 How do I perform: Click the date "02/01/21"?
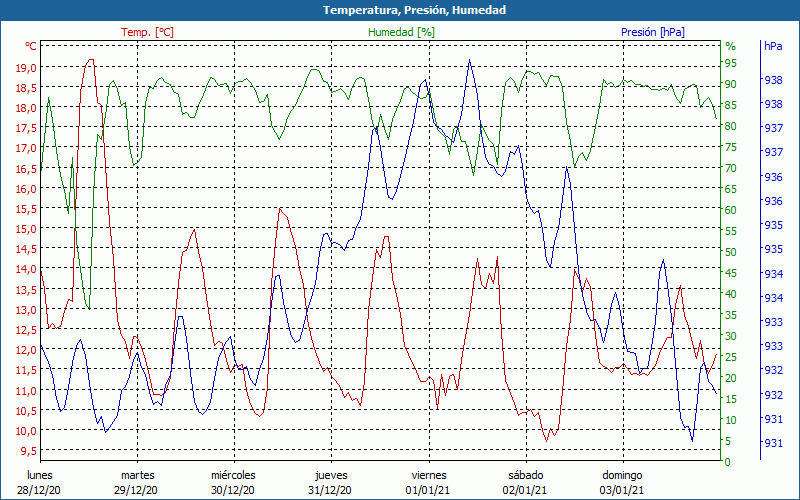(524, 490)
